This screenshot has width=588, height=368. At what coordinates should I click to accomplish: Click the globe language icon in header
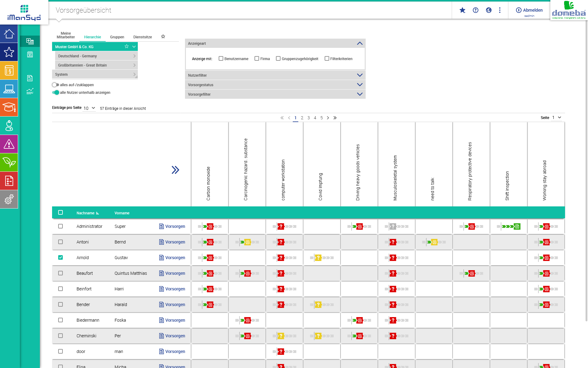488,10
